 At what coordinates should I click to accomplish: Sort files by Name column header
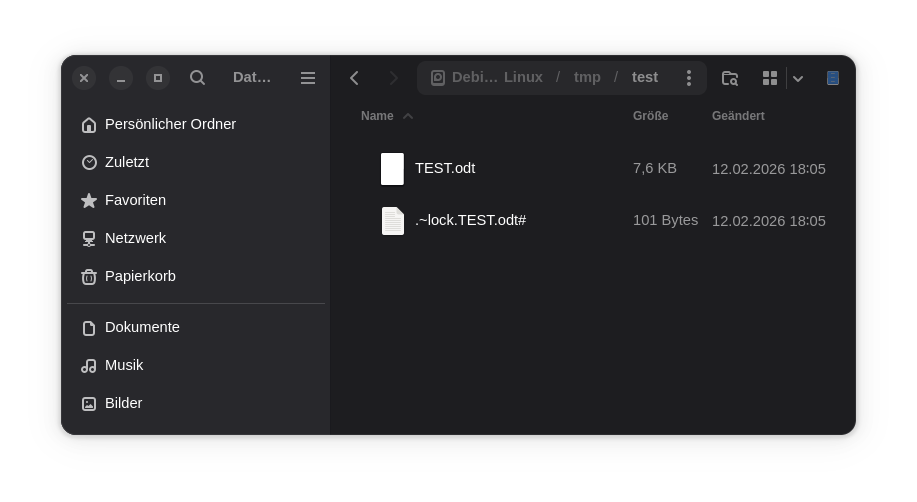point(377,116)
